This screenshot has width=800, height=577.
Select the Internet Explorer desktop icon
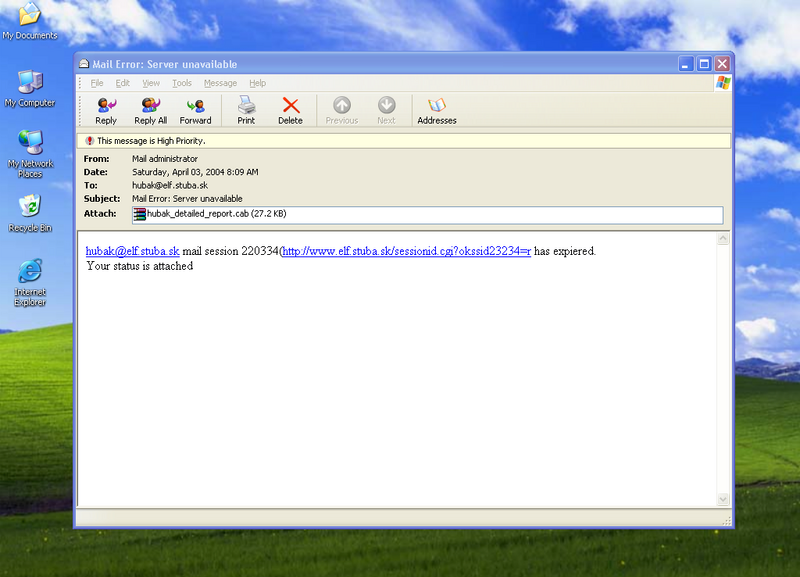point(30,271)
